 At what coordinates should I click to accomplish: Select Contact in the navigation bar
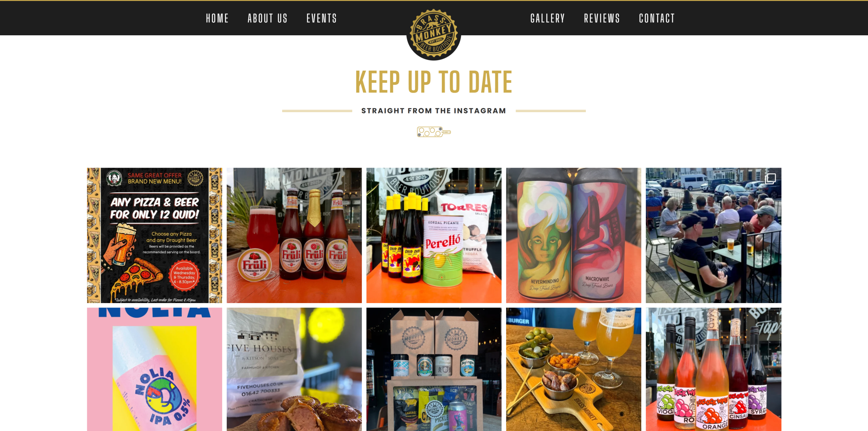657,18
